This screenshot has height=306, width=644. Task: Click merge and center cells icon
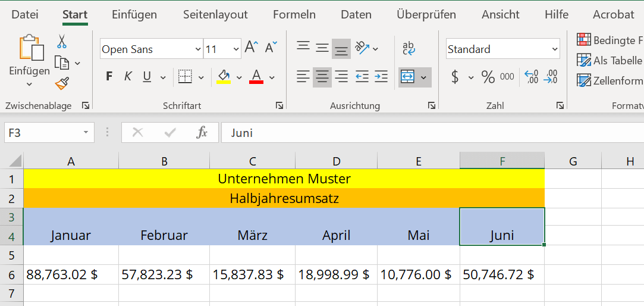pyautogui.click(x=407, y=77)
